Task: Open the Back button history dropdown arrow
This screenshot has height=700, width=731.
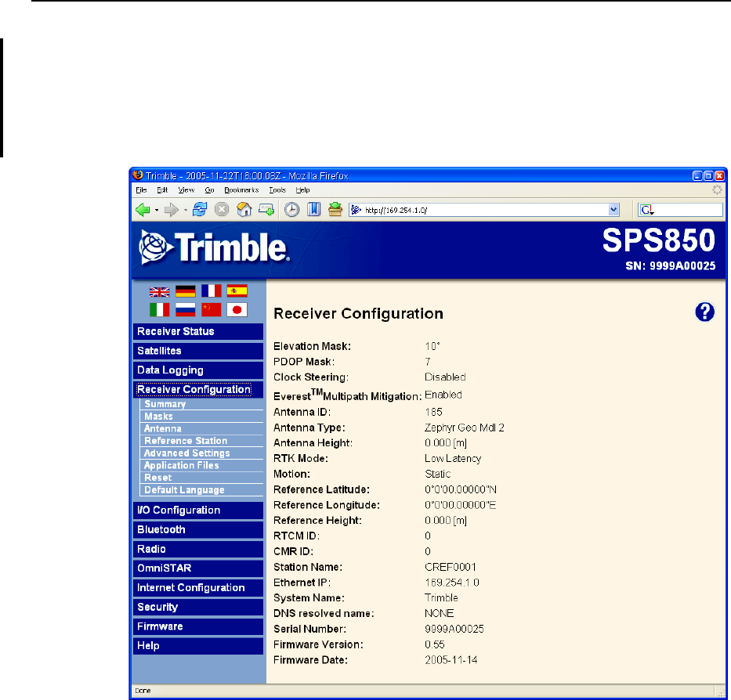Action: [157, 210]
